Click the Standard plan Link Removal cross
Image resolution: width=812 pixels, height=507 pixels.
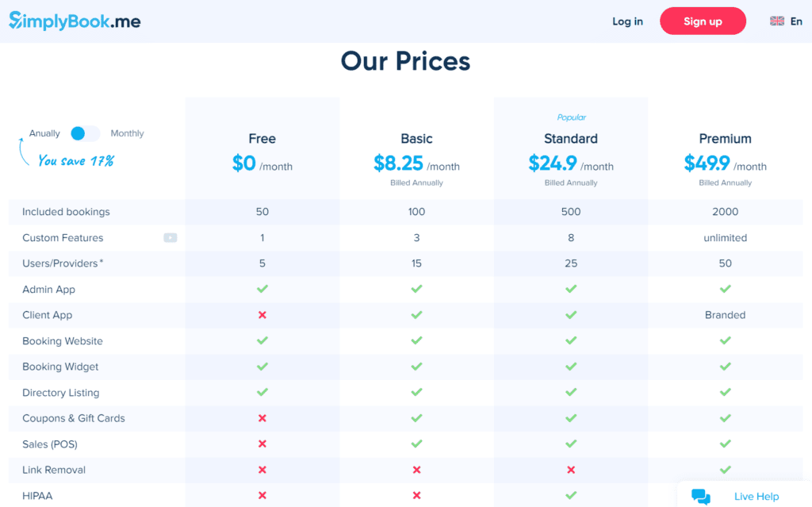tap(571, 470)
